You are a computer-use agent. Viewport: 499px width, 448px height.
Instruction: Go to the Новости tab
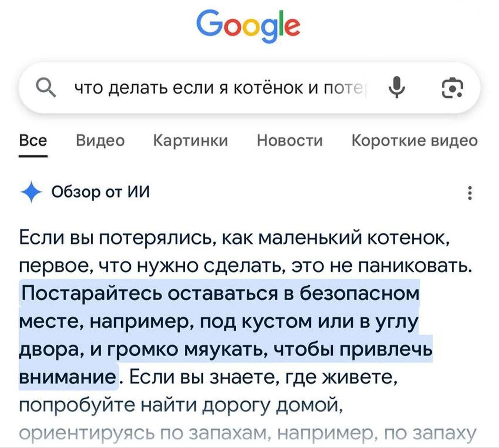(x=290, y=140)
